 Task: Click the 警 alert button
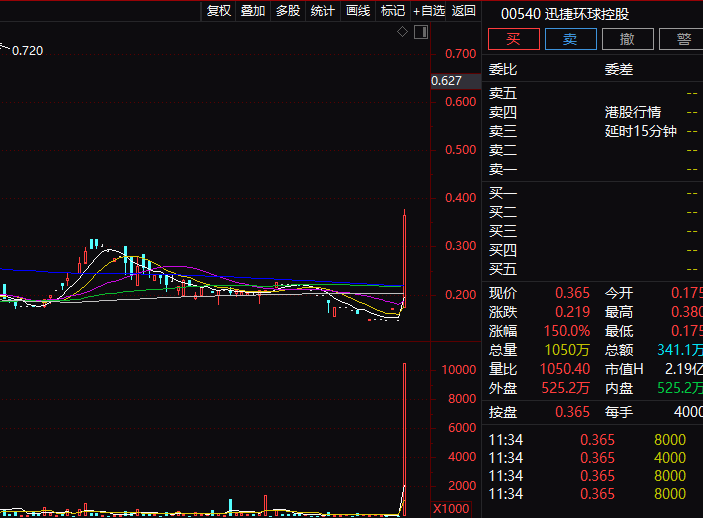pyautogui.click(x=681, y=39)
